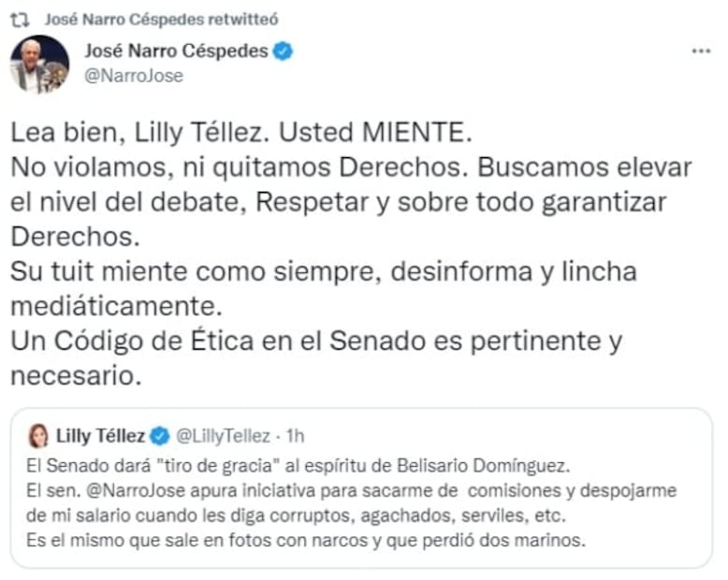
Task: Click the bold José Narro Céspedes display name
Action: [176, 52]
